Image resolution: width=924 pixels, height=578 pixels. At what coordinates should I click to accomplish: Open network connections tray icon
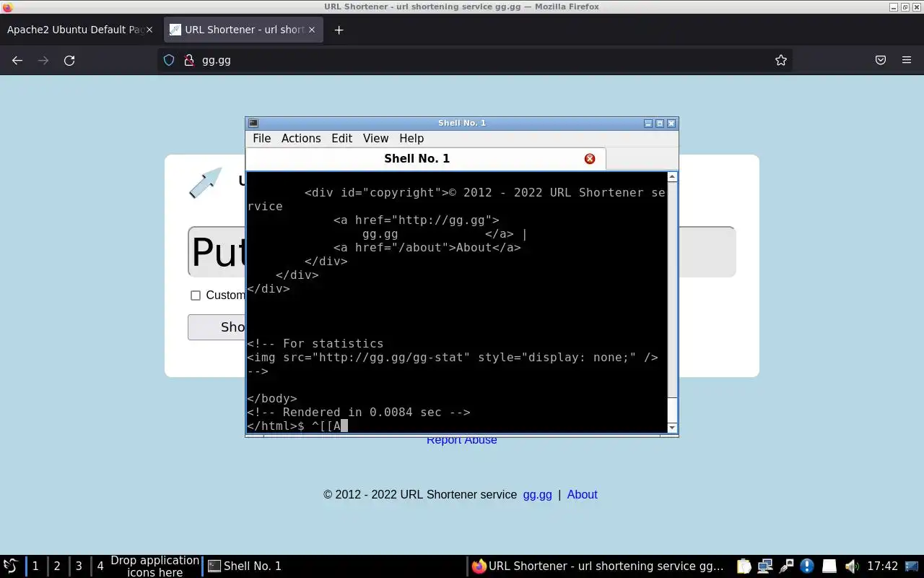(x=765, y=566)
